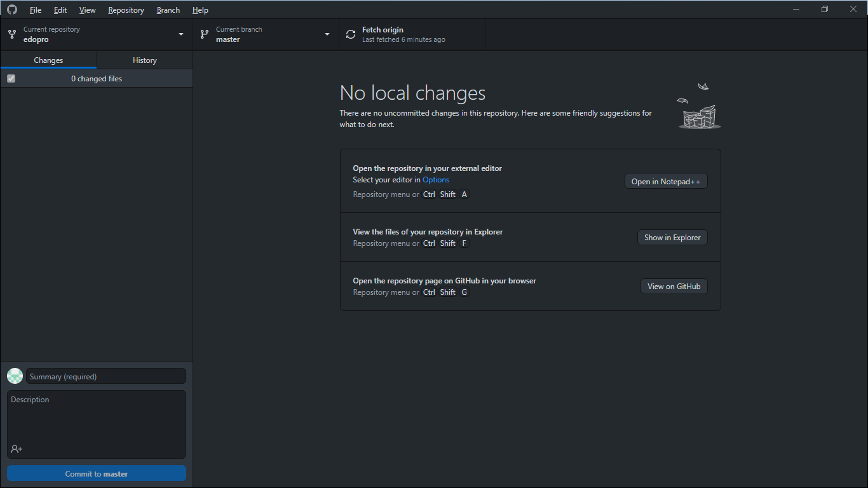Click the branch icon beside Current branch
Viewport: 868px width, 488px height.
click(203, 34)
